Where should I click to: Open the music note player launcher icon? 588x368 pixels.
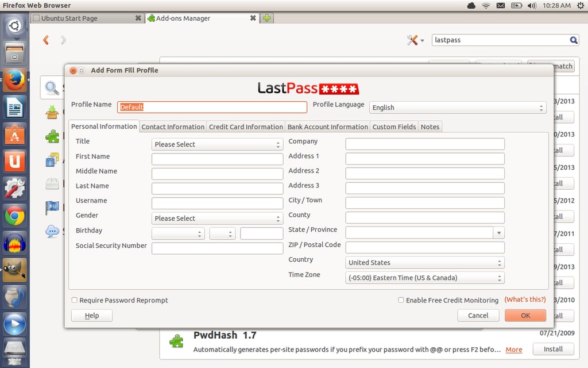point(14,297)
